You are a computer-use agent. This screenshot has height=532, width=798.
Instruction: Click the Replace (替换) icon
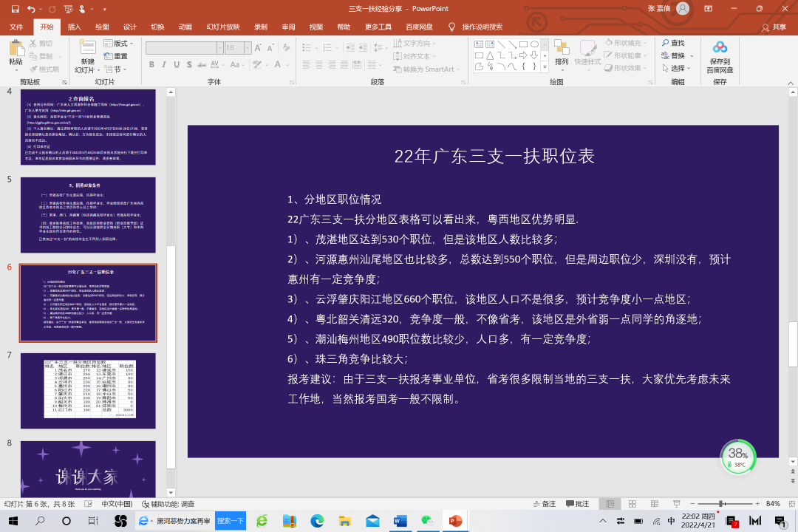[665, 55]
